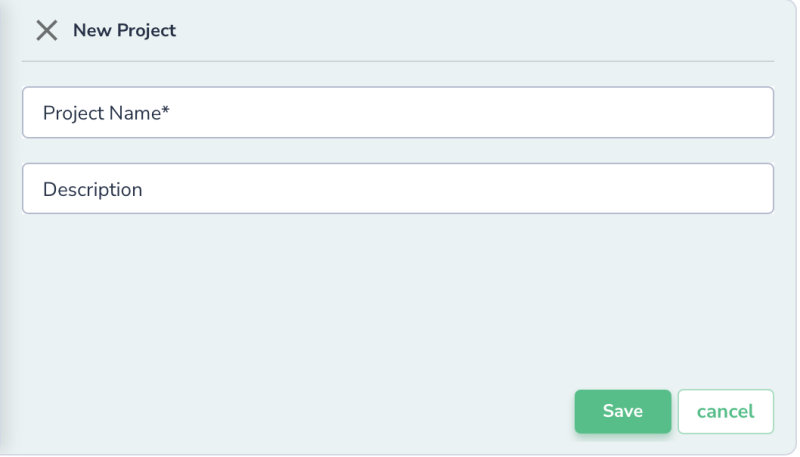Click the New Project header title
The height and width of the screenshot is (457, 800).
point(124,30)
